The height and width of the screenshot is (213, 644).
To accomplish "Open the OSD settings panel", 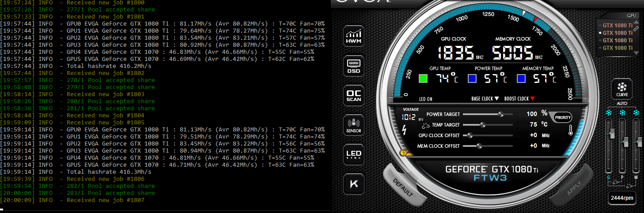I will (353, 66).
